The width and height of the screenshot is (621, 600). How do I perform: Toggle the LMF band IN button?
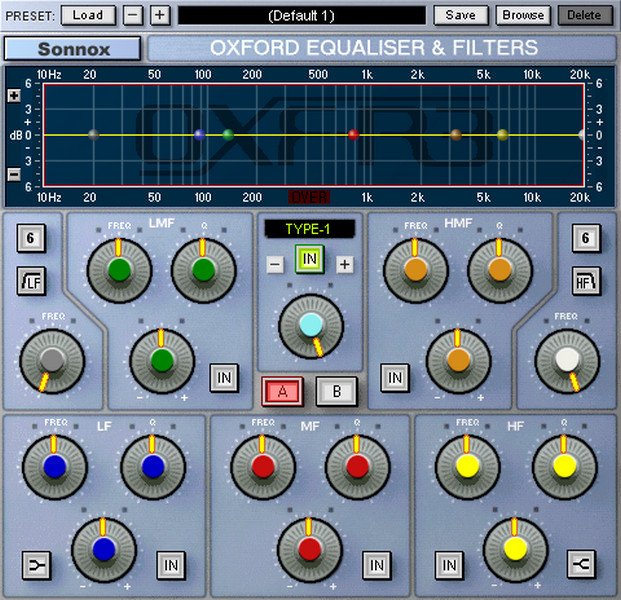[x=224, y=377]
